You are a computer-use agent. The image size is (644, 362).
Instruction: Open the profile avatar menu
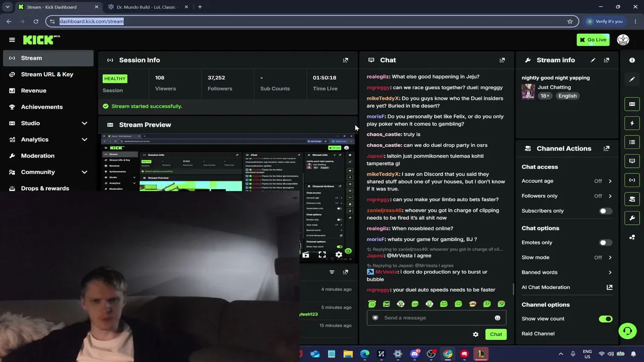[623, 40]
